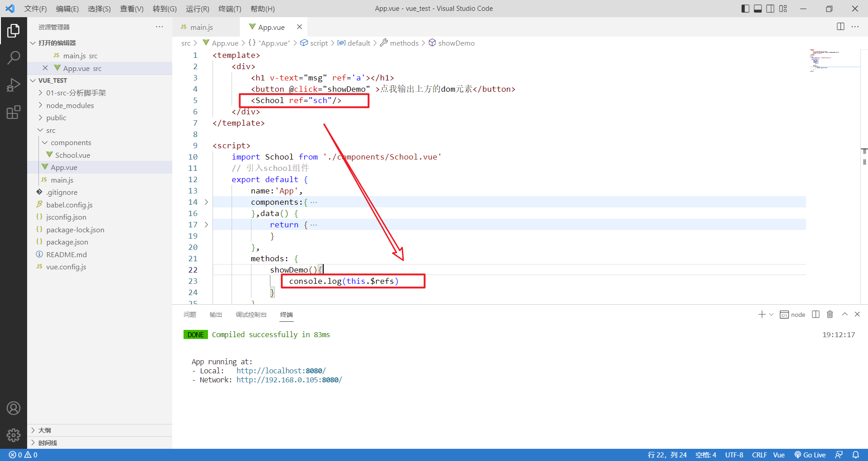Image resolution: width=868 pixels, height=461 pixels.
Task: Open notifications bell in status bar
Action: coord(855,455)
